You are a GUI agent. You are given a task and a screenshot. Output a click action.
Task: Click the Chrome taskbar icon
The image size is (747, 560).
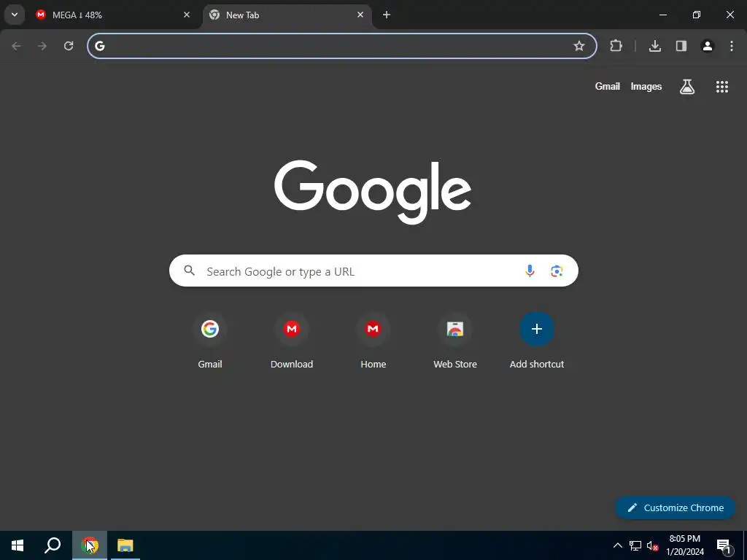(x=90, y=545)
